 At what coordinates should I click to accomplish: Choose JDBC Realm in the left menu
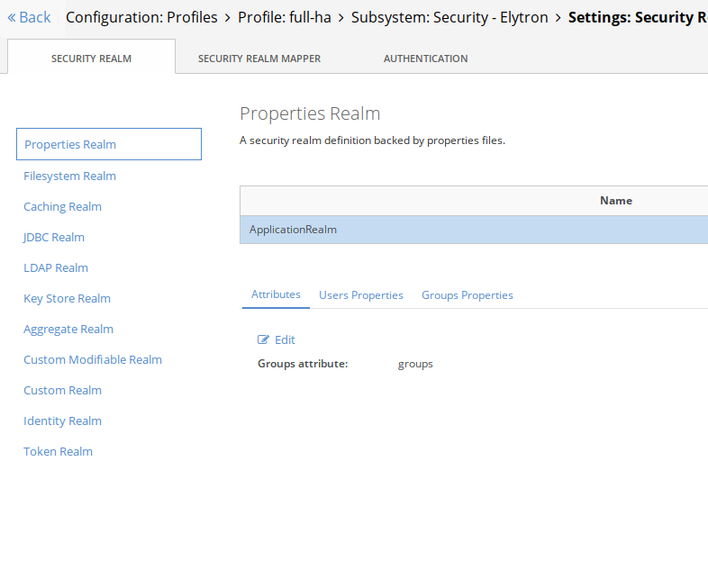click(54, 237)
